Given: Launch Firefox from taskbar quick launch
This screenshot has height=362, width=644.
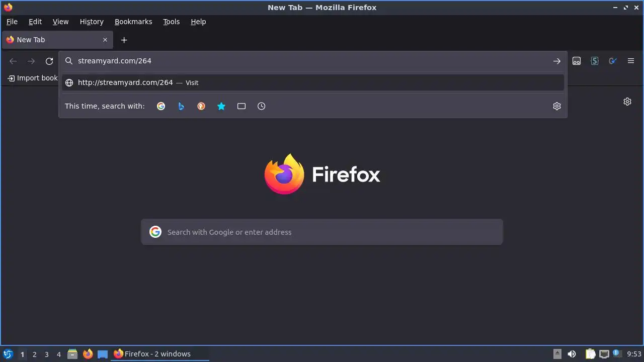Looking at the screenshot, I should 88,354.
